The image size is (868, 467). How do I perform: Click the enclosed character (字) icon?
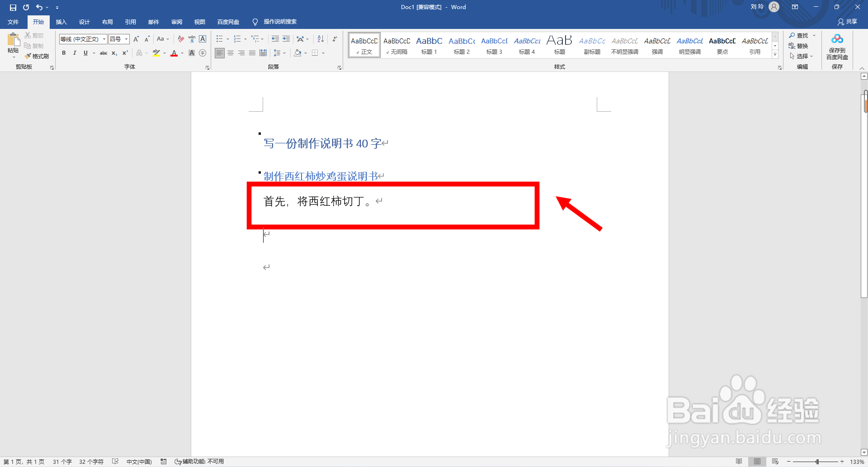click(203, 53)
